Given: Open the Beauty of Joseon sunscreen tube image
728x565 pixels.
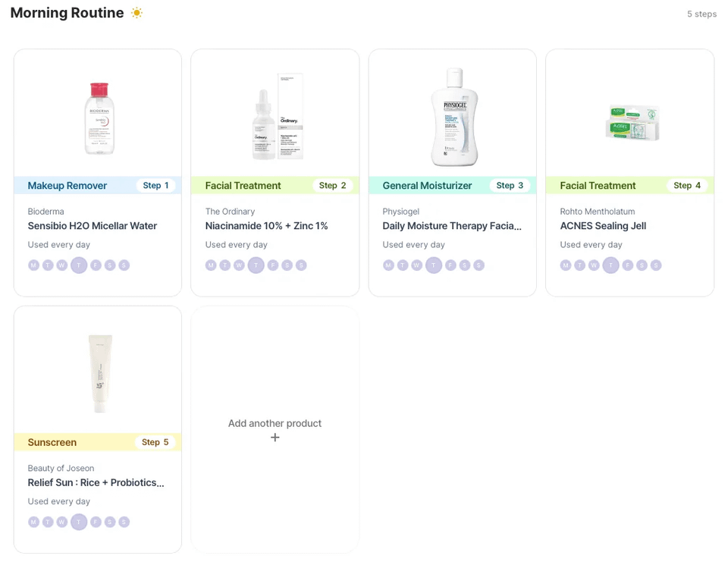Looking at the screenshot, I should click(x=100, y=374).
